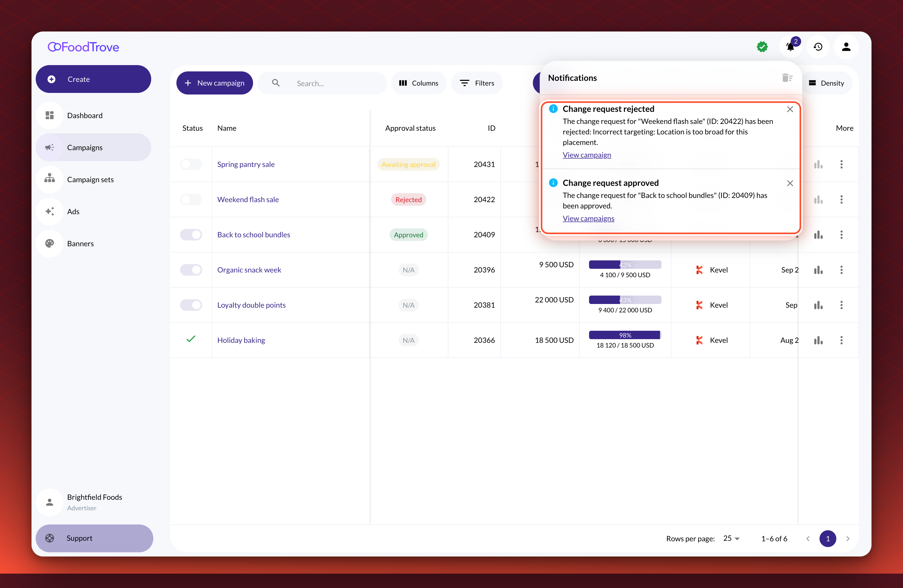Toggle status switch for Weekend flash sale
The height and width of the screenshot is (588, 903).
tap(191, 199)
